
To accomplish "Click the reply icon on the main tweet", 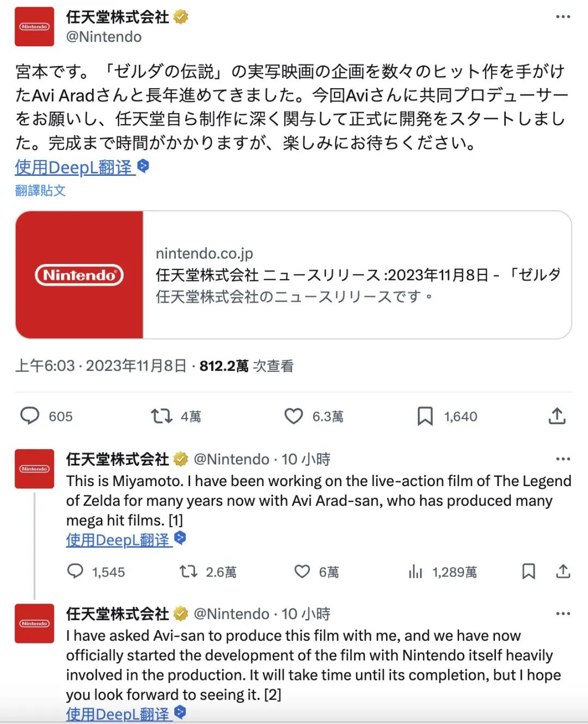I will (x=30, y=416).
